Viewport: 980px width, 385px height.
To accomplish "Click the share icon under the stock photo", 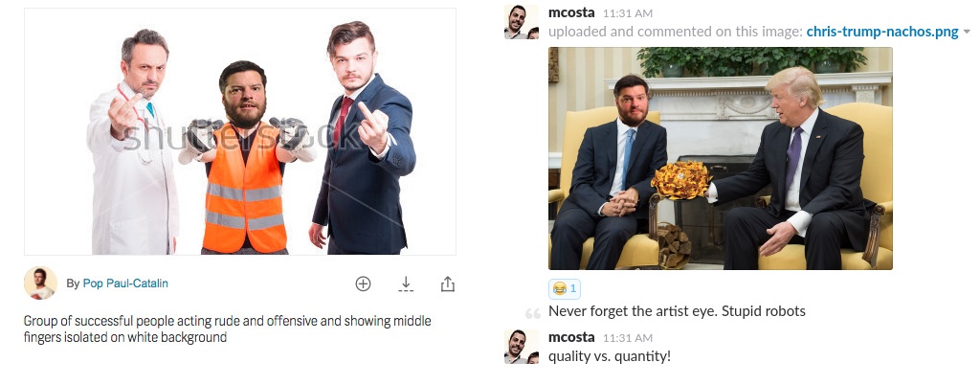I will (x=447, y=283).
